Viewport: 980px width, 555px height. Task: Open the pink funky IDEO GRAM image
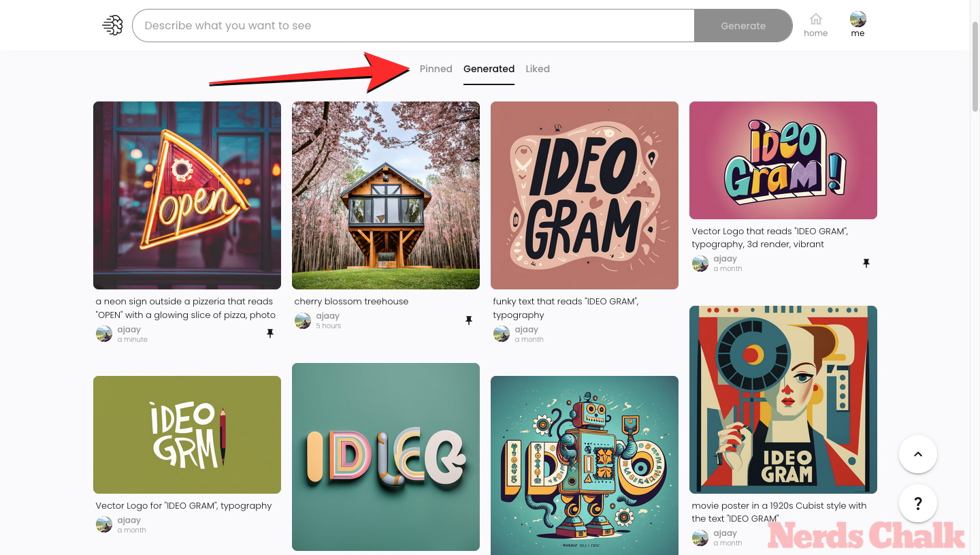tap(585, 195)
